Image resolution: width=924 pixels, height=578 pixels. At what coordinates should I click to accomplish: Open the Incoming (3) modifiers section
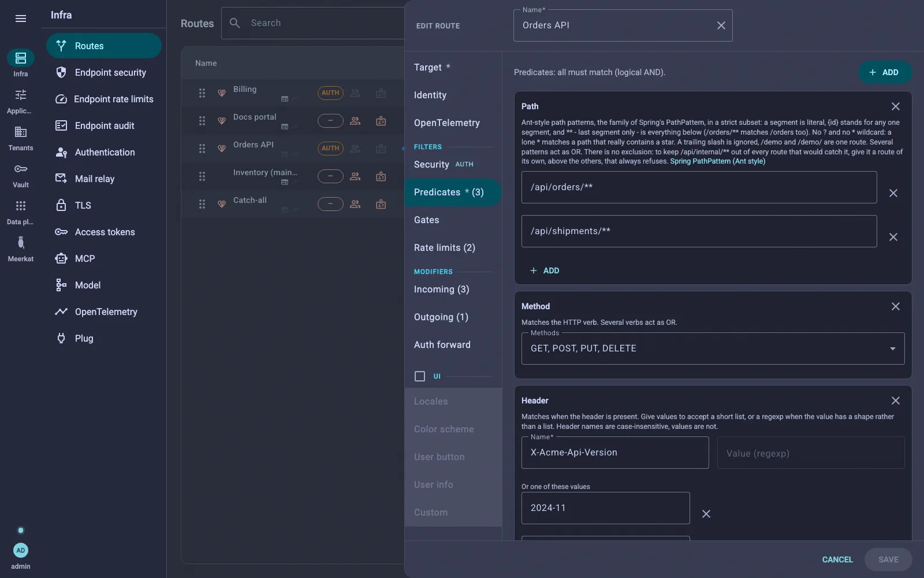pyautogui.click(x=442, y=289)
